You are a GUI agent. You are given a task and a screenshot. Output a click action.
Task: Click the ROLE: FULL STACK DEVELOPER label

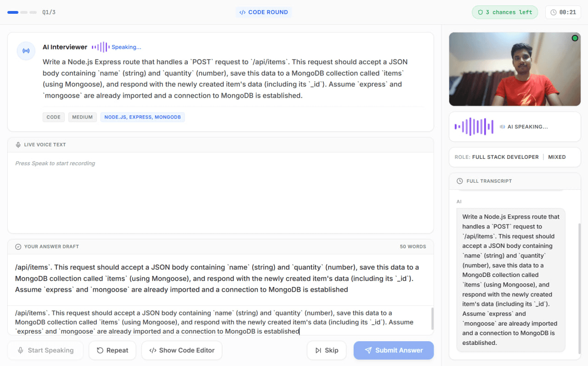[497, 157]
